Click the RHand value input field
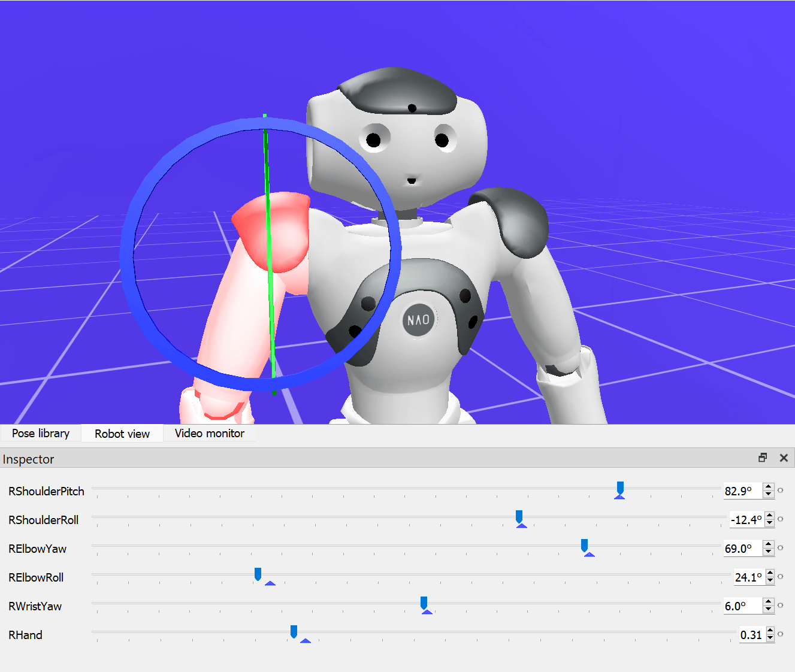795x672 pixels. tap(751, 635)
